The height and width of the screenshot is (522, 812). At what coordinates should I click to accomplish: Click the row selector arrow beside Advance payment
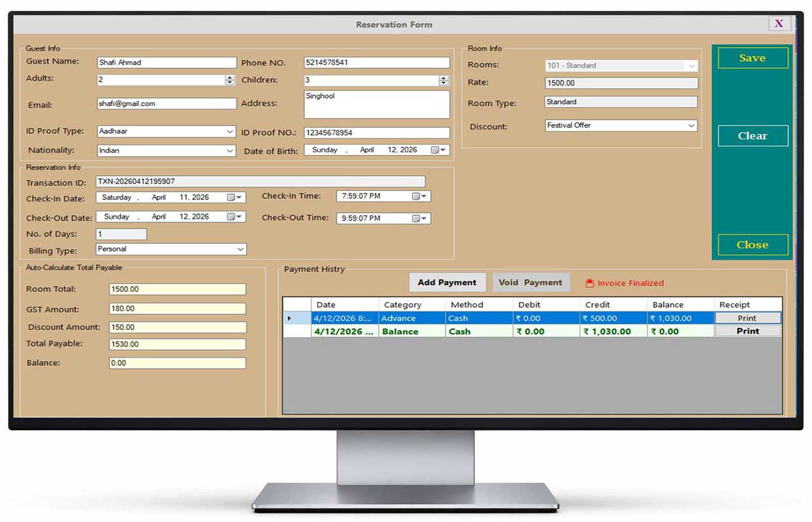[x=291, y=318]
